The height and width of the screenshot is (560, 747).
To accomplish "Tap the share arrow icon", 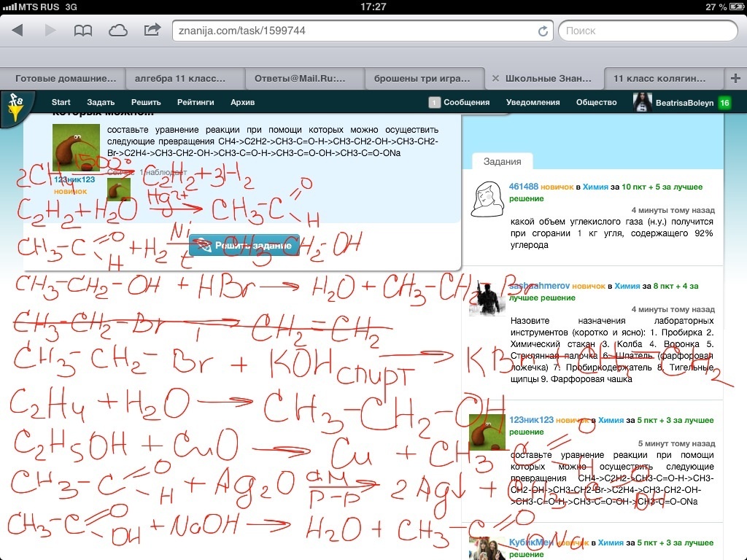I will (x=152, y=31).
